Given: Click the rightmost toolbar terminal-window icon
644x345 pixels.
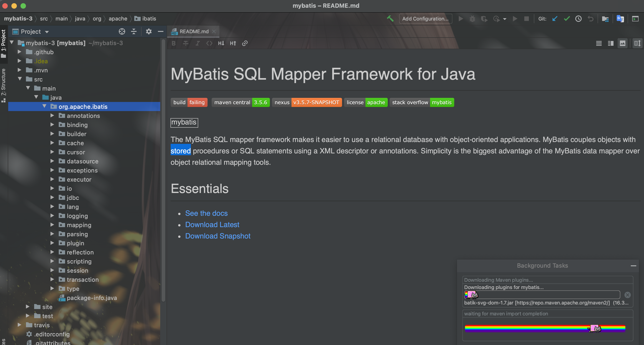Looking at the screenshot, I should [635, 19].
